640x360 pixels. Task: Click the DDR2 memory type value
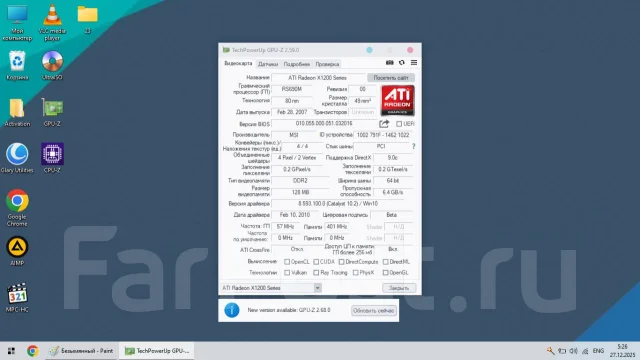click(x=300, y=180)
